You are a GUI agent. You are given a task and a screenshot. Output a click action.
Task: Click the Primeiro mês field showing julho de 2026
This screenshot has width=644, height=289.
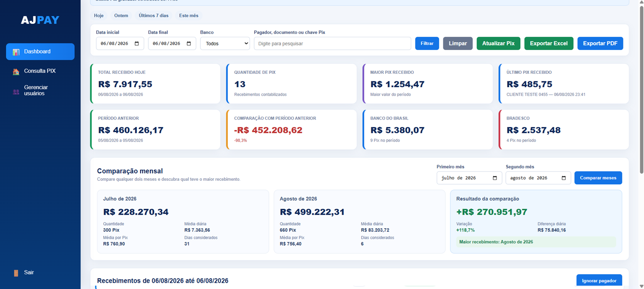tap(469, 178)
